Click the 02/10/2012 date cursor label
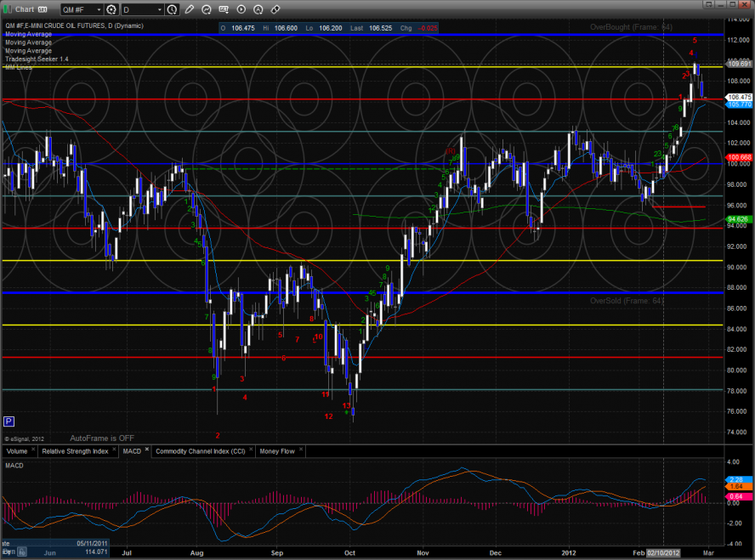 coord(663,552)
